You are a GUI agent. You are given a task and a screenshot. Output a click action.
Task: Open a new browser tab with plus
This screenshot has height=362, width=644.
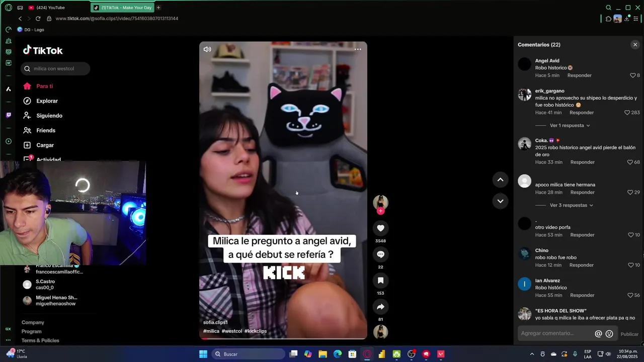tap(158, 8)
